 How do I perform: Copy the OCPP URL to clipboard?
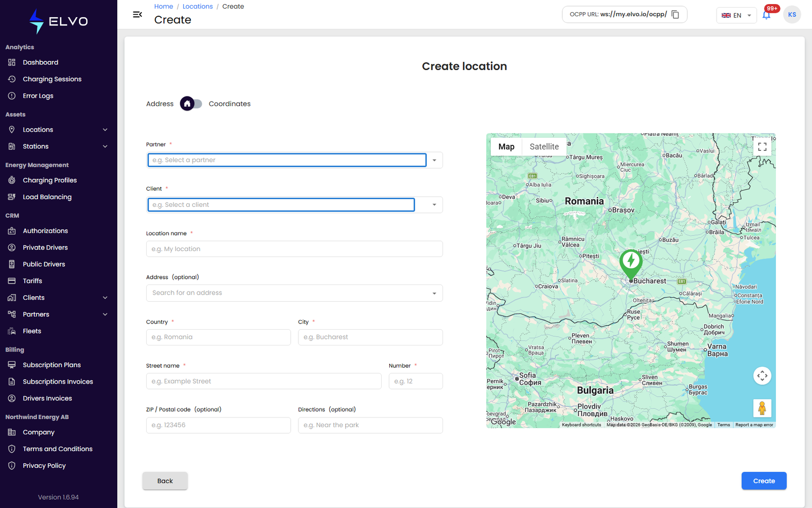point(675,14)
